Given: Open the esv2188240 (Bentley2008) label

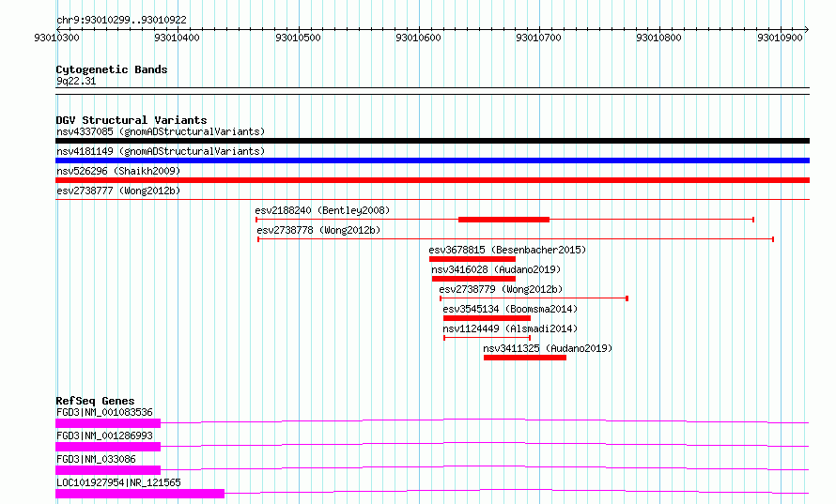Looking at the screenshot, I should (322, 210).
